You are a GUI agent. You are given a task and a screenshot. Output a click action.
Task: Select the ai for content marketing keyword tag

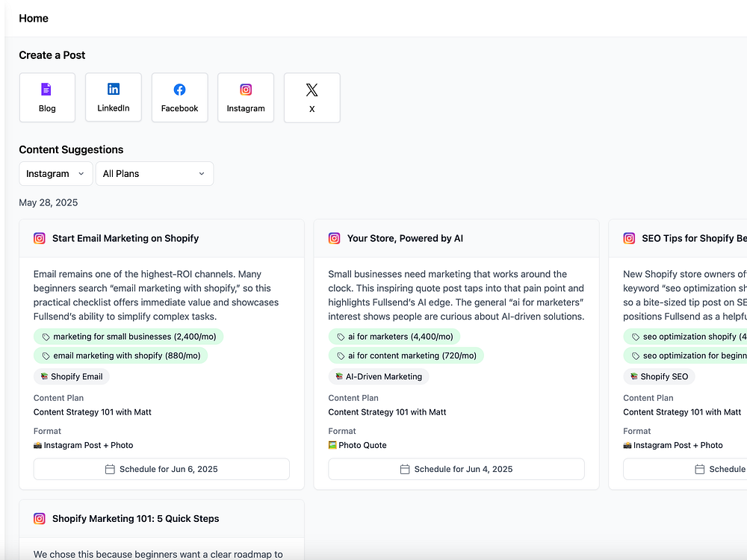pos(406,355)
